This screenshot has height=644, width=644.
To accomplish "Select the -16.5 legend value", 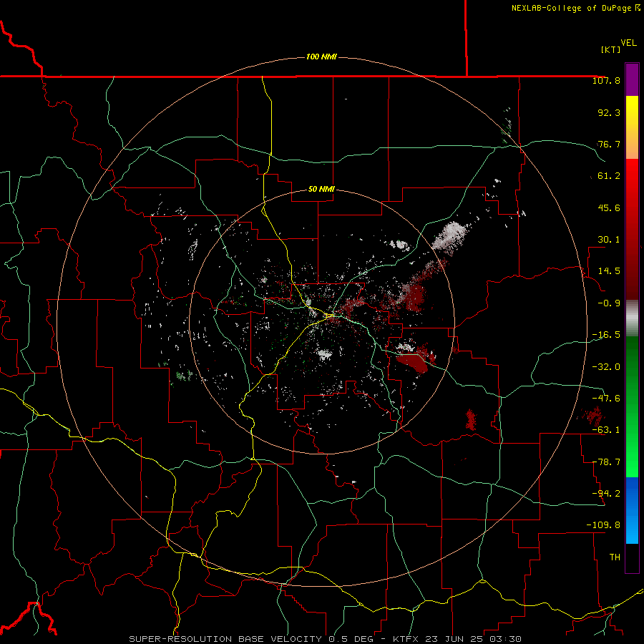I will (x=606, y=335).
